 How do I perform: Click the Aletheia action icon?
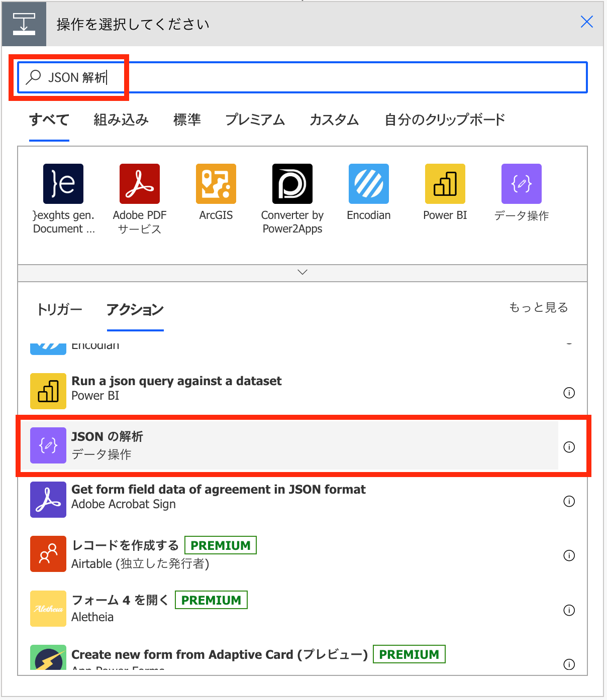pos(48,609)
